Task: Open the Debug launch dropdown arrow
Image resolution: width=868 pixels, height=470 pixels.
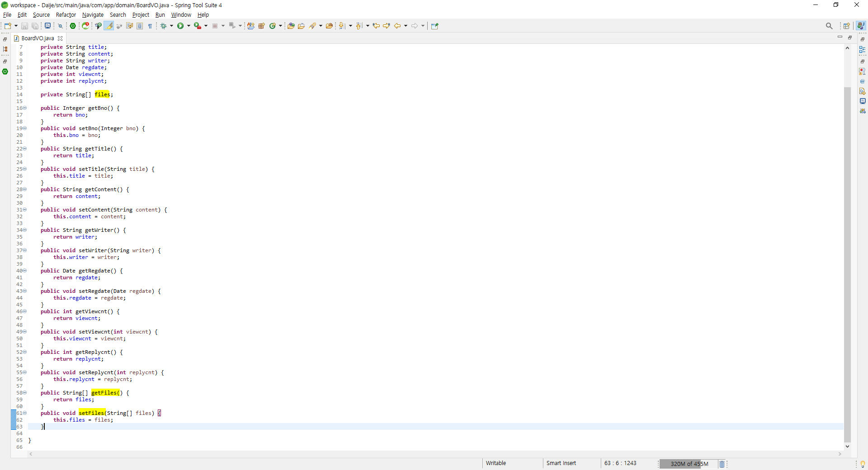Action: [172, 26]
